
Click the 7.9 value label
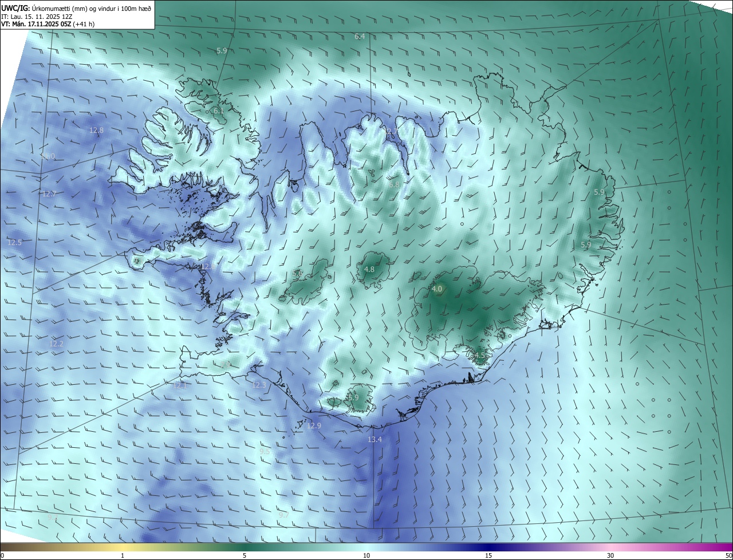[x=226, y=364]
